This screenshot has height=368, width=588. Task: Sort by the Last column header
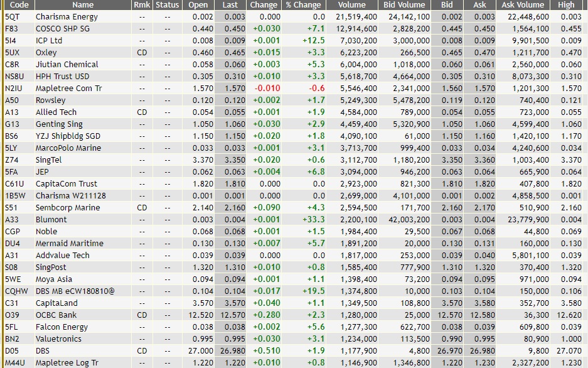coord(230,5)
